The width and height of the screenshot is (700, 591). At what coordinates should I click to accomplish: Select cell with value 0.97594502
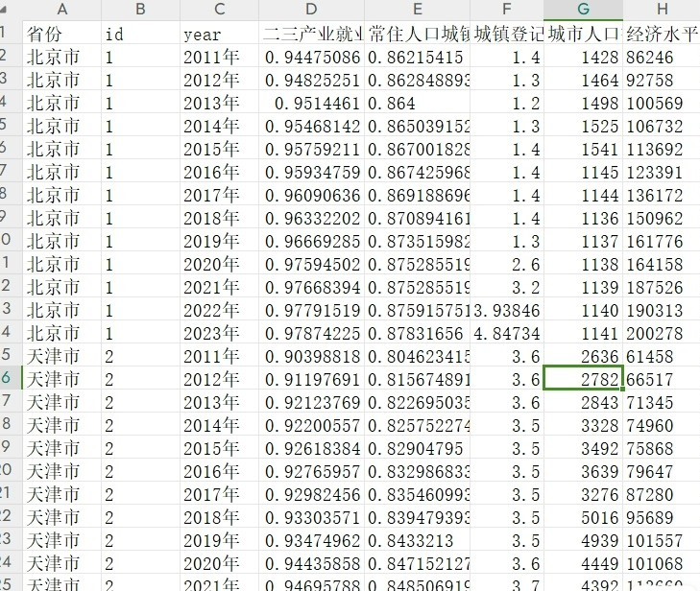pyautogui.click(x=312, y=265)
